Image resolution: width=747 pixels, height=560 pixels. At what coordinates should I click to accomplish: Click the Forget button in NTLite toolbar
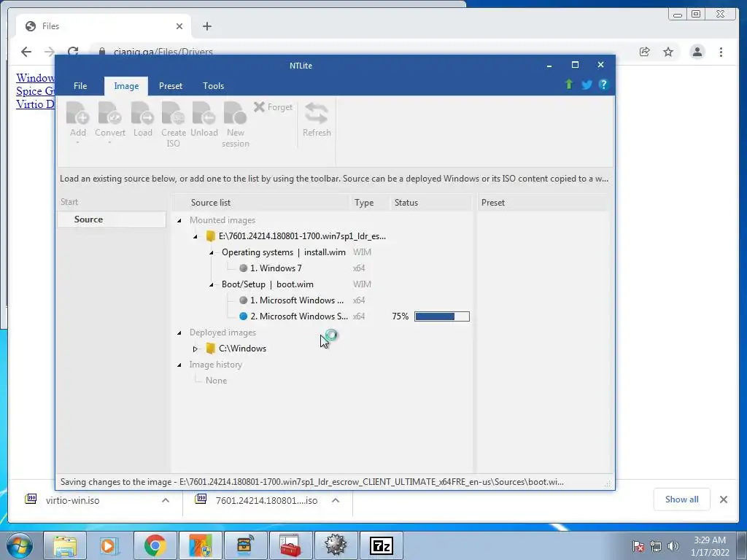pyautogui.click(x=273, y=107)
